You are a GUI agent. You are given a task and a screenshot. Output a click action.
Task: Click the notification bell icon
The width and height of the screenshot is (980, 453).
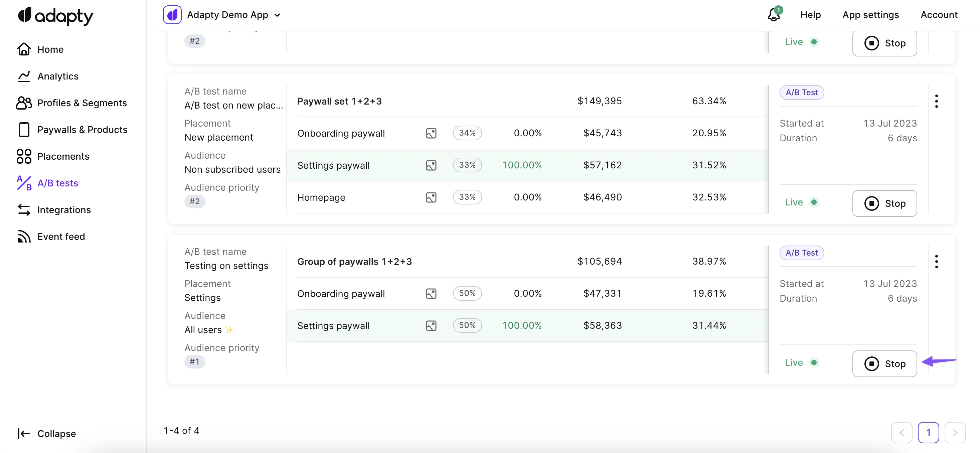[x=774, y=15]
